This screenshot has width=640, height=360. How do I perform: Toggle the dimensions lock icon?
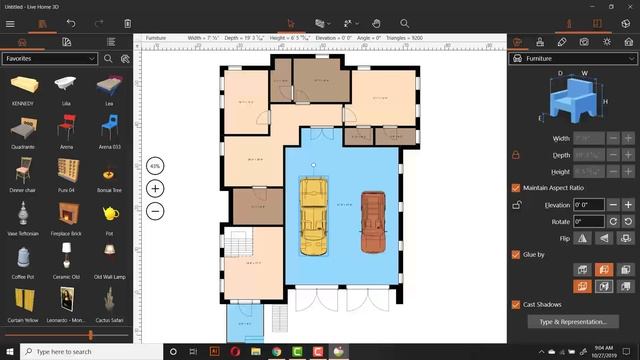pyautogui.click(x=516, y=155)
